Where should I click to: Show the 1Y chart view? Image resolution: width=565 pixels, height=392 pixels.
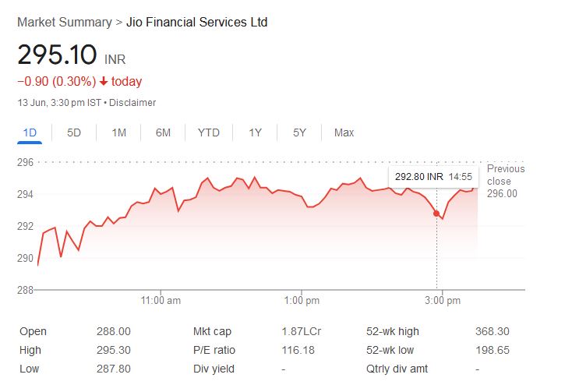point(255,132)
